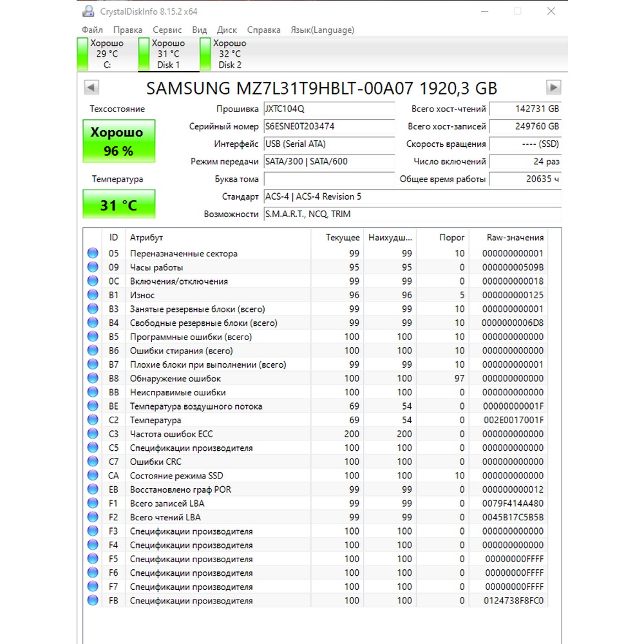The height and width of the screenshot is (644, 644).
Task: Click the Хорошо 96 % health status button
Action: [x=118, y=141]
